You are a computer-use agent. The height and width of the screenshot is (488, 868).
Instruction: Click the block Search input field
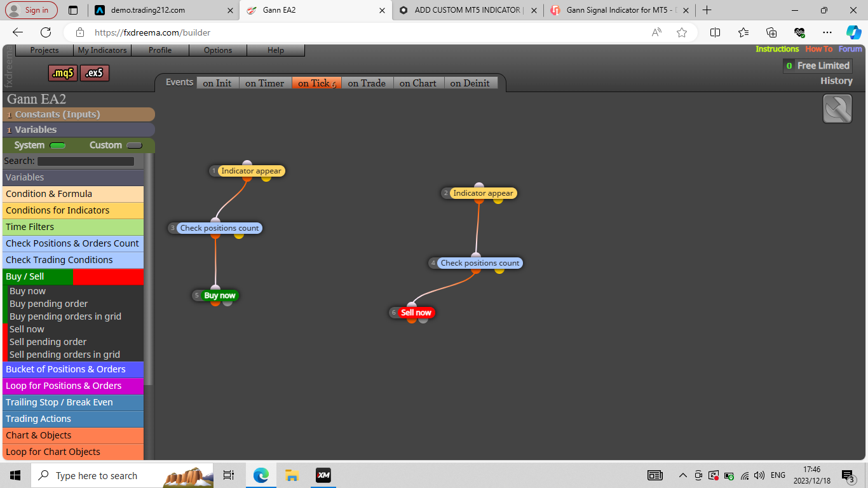(86, 161)
